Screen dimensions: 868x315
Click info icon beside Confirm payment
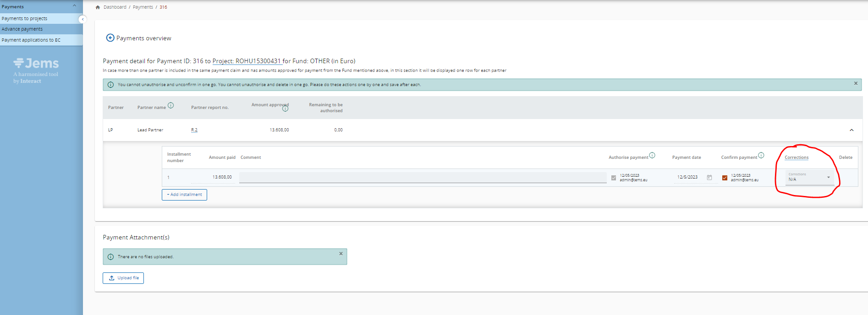(761, 155)
